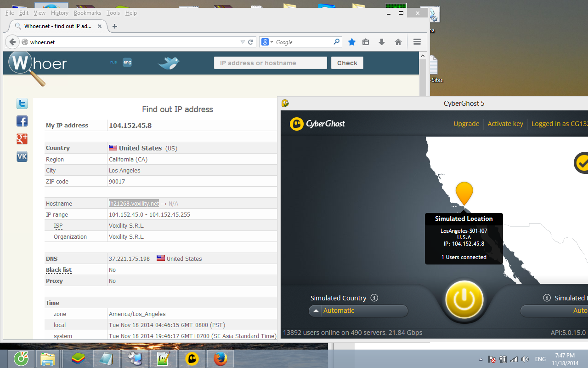Click the small CyberGhost title bar icon

coord(285,103)
